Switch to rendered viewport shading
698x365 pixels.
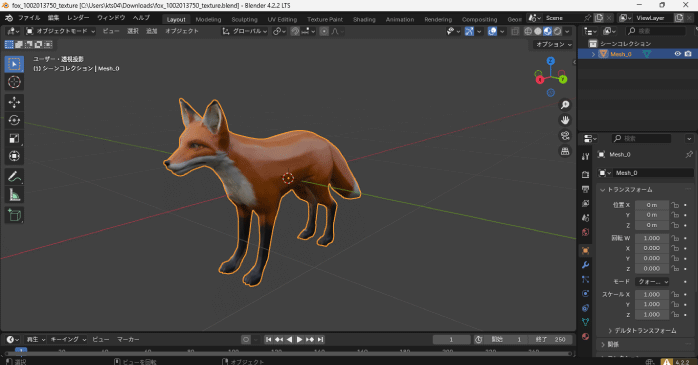557,31
